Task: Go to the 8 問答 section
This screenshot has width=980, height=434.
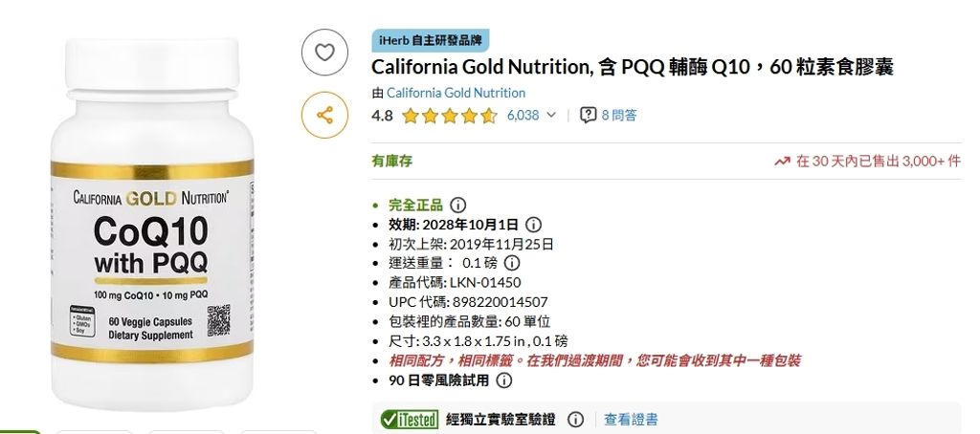Action: pos(619,116)
